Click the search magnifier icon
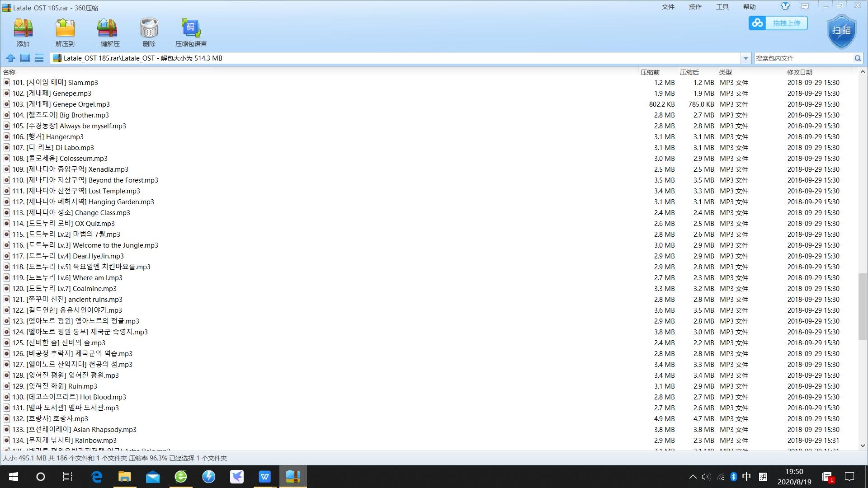Screen dimensions: 868x488 pos(858,58)
